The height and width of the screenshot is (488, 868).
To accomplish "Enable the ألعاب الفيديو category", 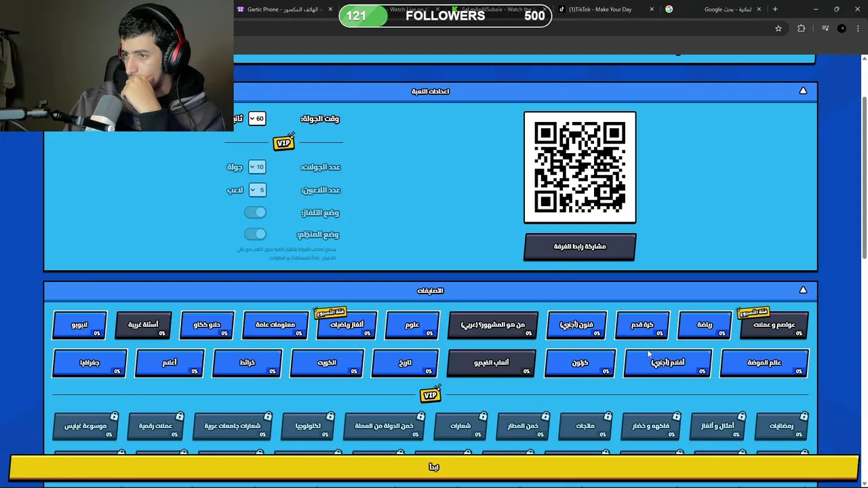I will coord(492,363).
